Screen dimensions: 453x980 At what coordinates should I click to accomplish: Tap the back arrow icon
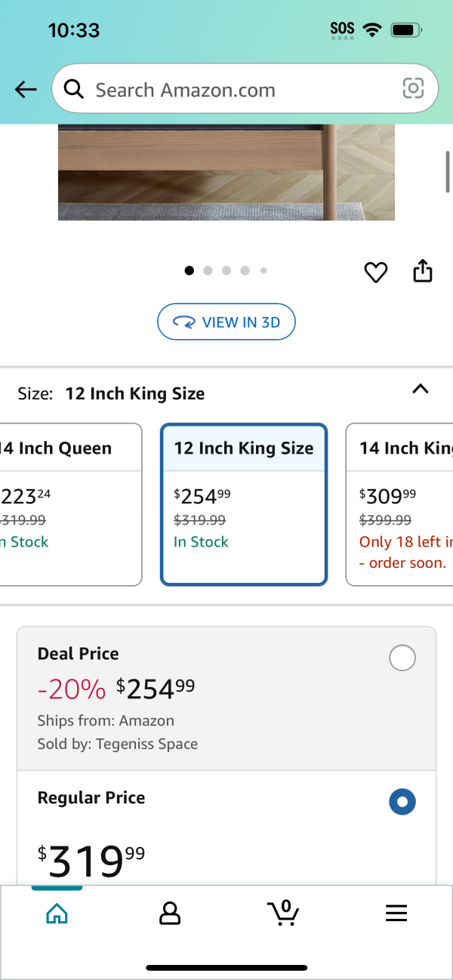tap(26, 90)
